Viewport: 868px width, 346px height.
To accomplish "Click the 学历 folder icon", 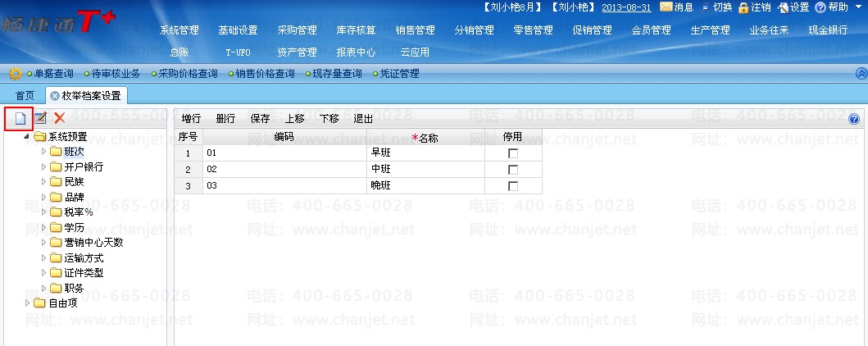I will pos(56,228).
